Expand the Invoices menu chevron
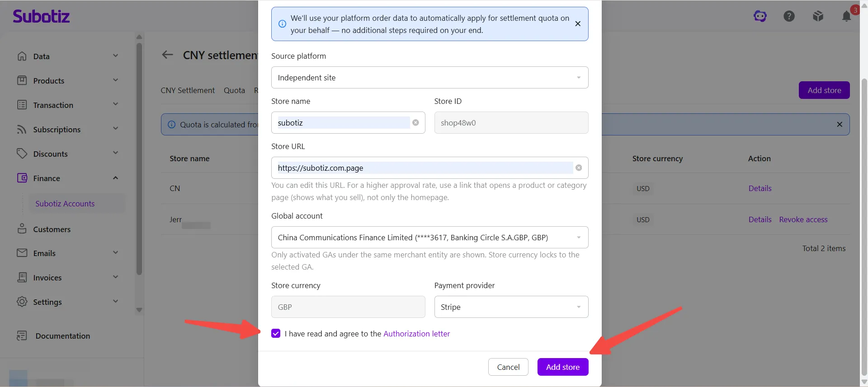Image resolution: width=868 pixels, height=387 pixels. click(x=115, y=277)
